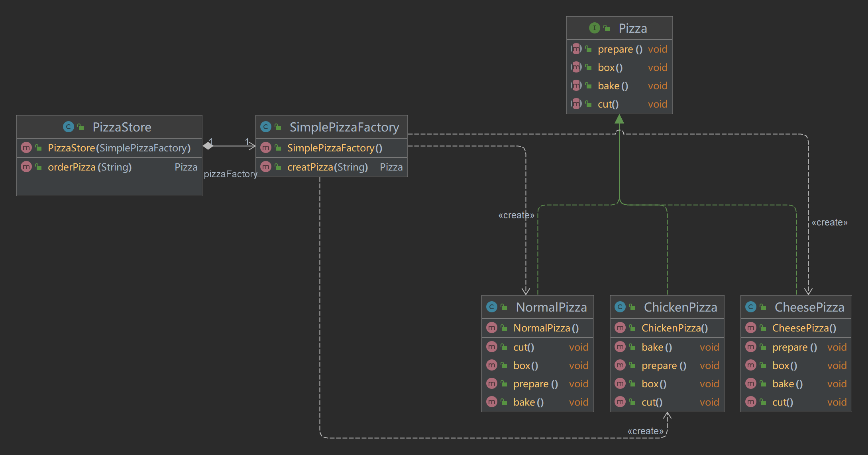The width and height of the screenshot is (868, 455).
Task: Select the PizzaStore class title
Action: (x=122, y=127)
